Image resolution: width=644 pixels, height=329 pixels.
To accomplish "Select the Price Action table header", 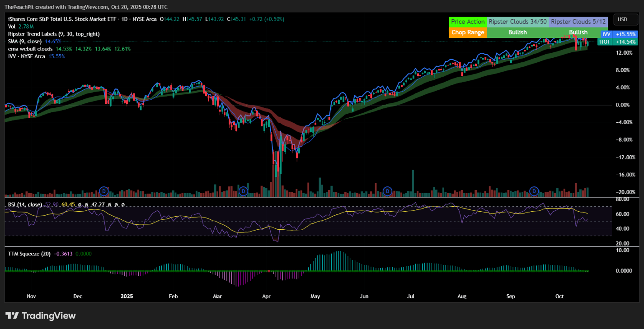I will [468, 22].
